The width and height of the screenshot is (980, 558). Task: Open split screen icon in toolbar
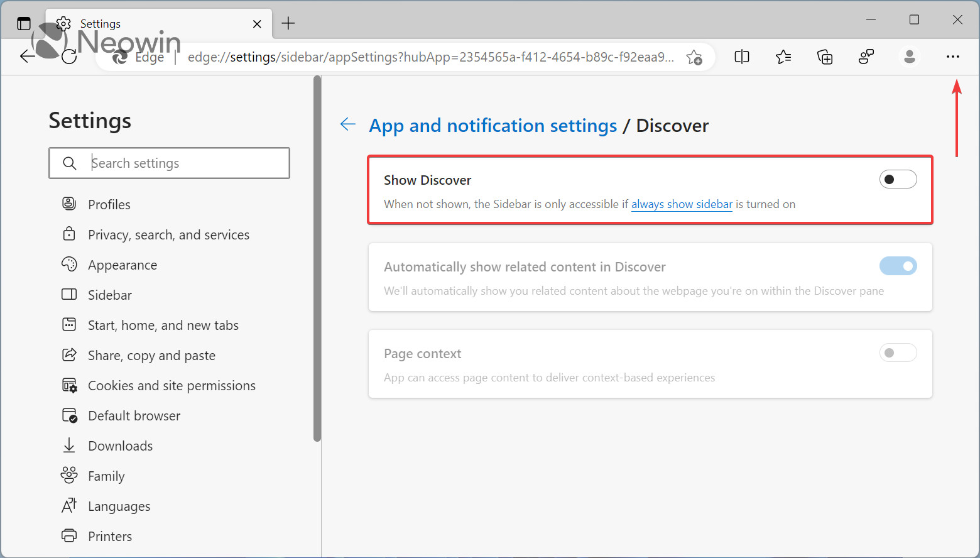(742, 57)
